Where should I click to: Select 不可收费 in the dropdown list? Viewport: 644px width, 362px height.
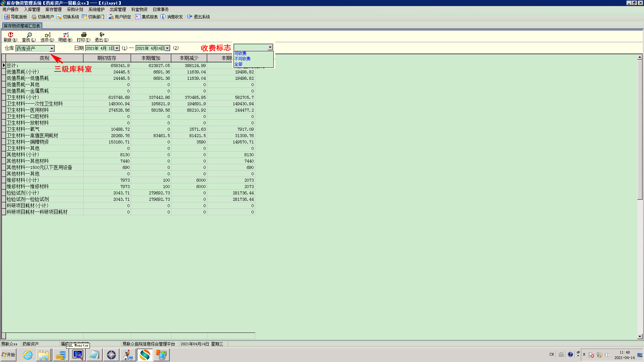pos(242,59)
